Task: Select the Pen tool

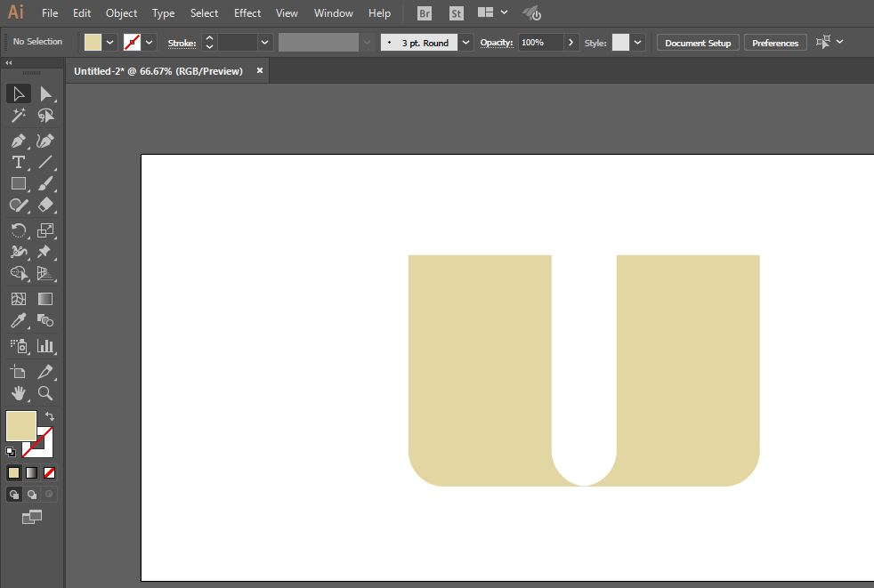Action: [19, 141]
